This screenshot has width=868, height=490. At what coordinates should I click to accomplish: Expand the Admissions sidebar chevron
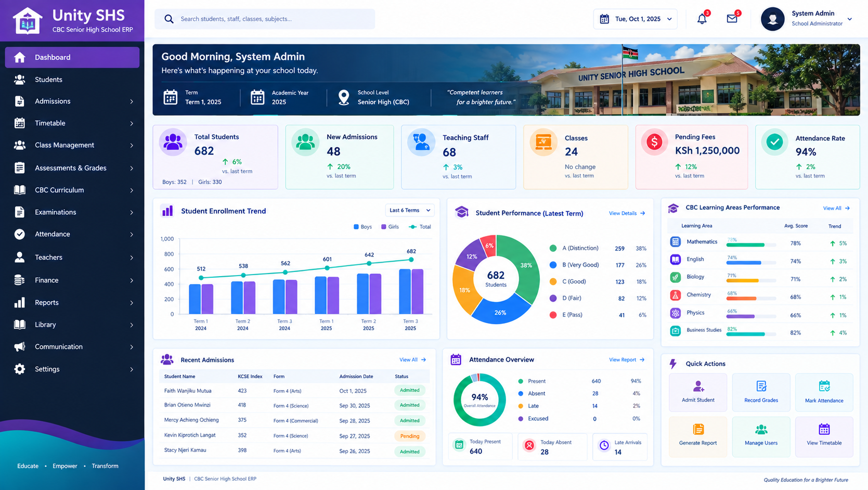click(132, 101)
